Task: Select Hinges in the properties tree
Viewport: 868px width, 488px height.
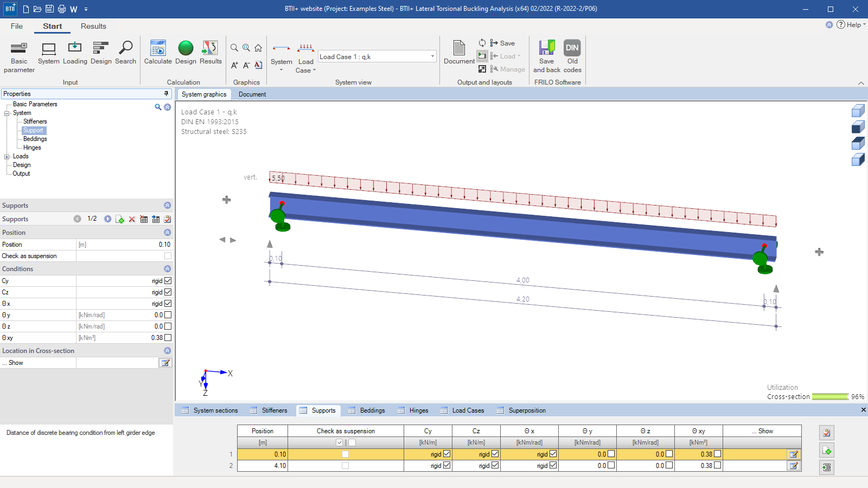Action: click(32, 147)
